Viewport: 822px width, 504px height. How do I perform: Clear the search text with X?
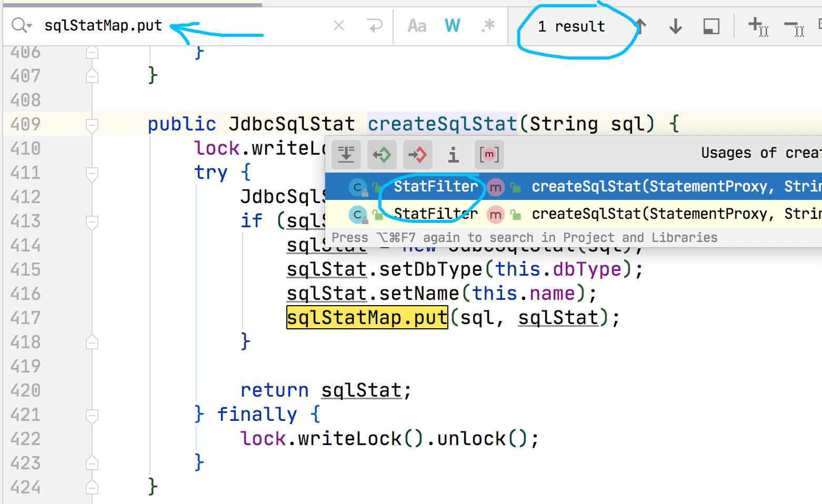tap(339, 25)
